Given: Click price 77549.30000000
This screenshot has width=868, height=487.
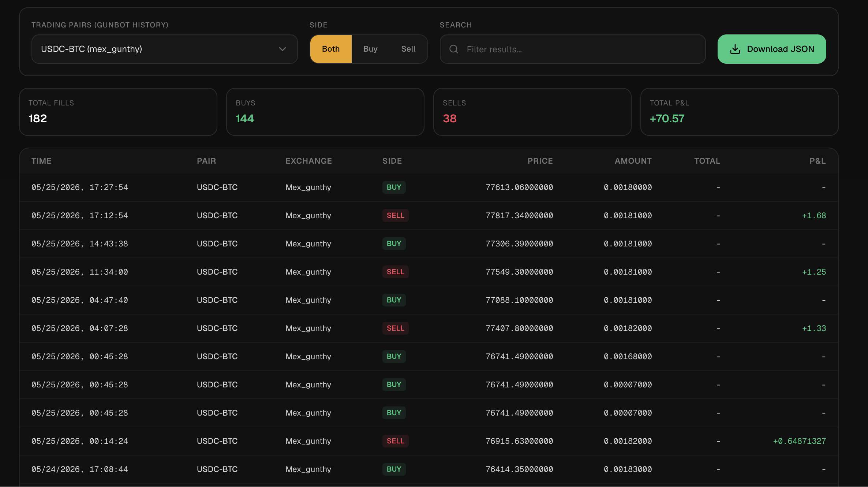Looking at the screenshot, I should click(519, 272).
